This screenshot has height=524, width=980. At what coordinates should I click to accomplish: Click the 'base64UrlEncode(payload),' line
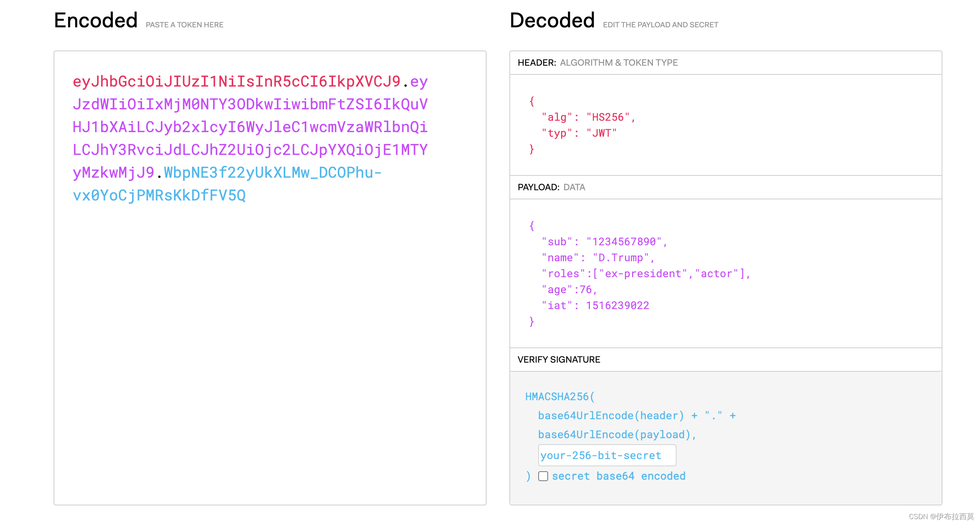pyautogui.click(x=617, y=435)
